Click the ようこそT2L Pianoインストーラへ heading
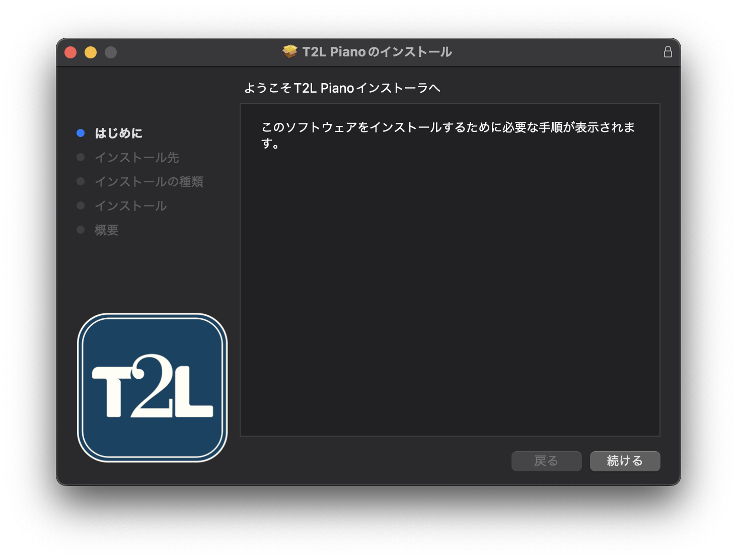737x560 pixels. pyautogui.click(x=342, y=88)
